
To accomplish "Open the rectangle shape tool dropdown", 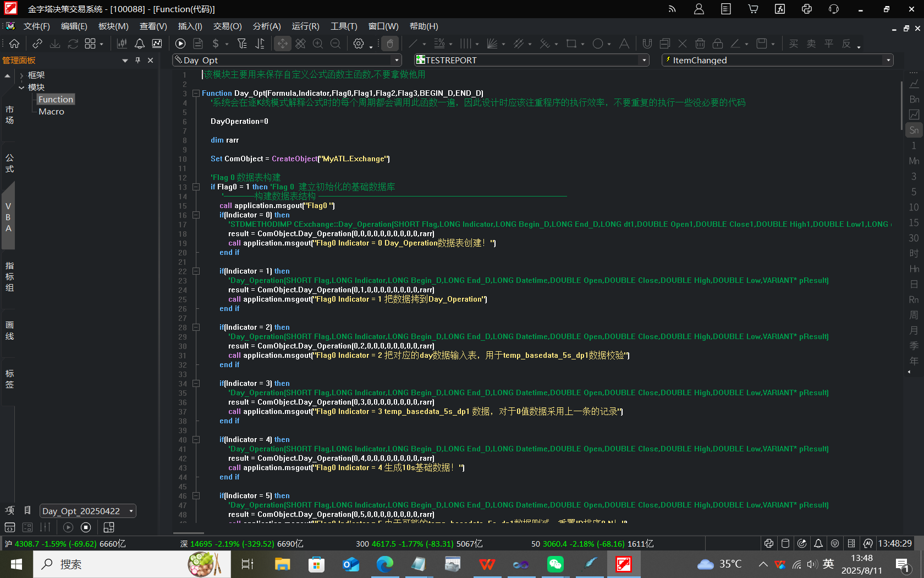I will 583,44.
